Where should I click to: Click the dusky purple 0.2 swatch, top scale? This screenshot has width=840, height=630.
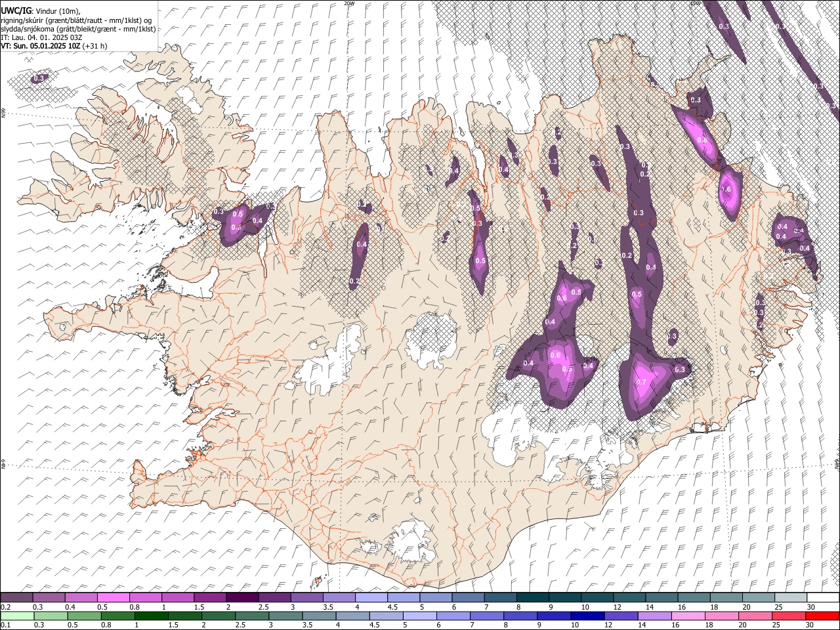coord(16,598)
